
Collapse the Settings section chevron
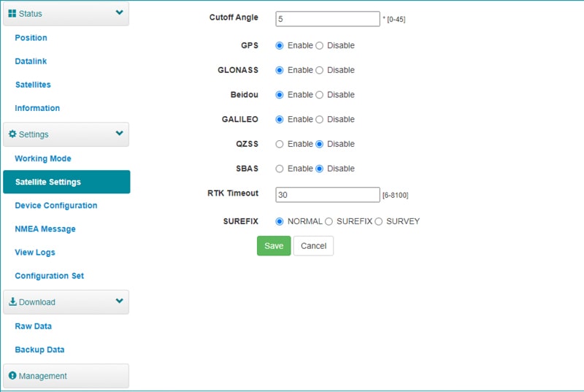pyautogui.click(x=119, y=134)
